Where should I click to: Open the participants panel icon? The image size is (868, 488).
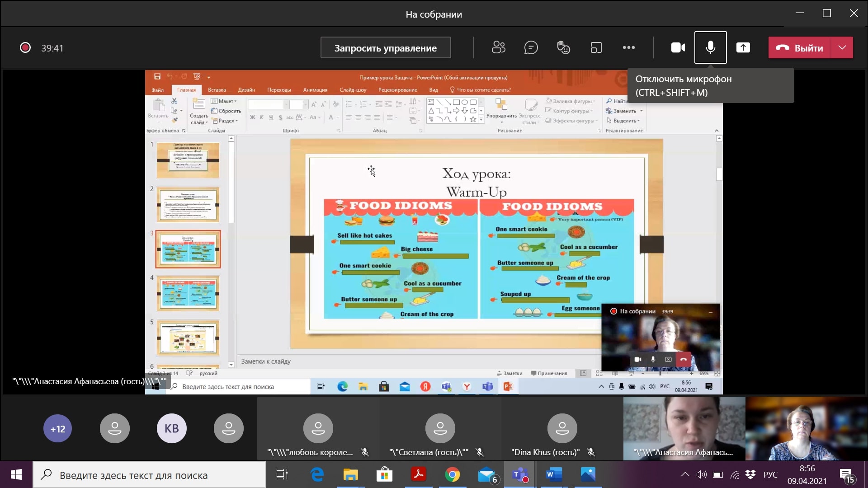(498, 47)
